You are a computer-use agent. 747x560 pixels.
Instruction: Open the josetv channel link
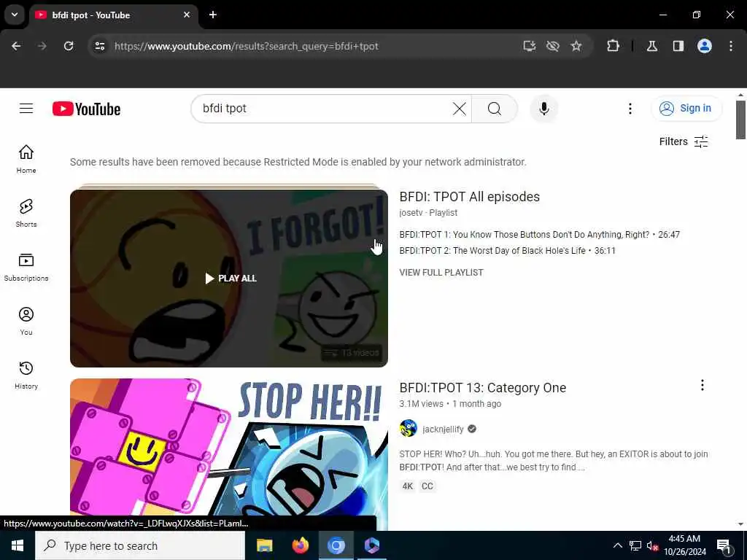click(x=411, y=213)
